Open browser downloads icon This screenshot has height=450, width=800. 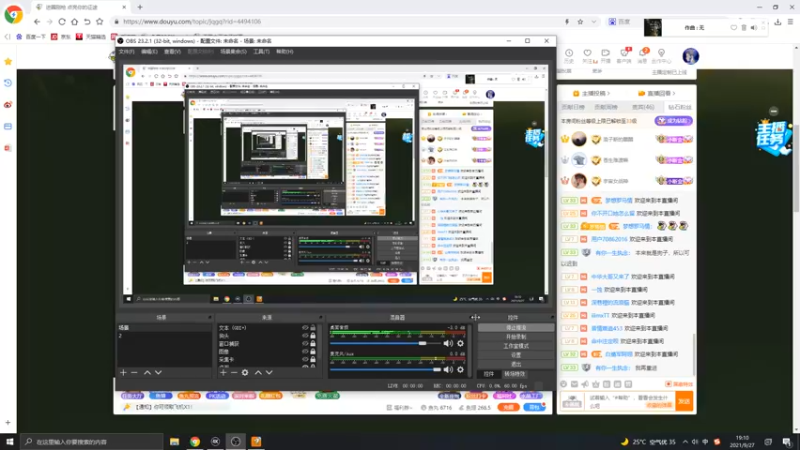pyautogui.click(x=778, y=21)
